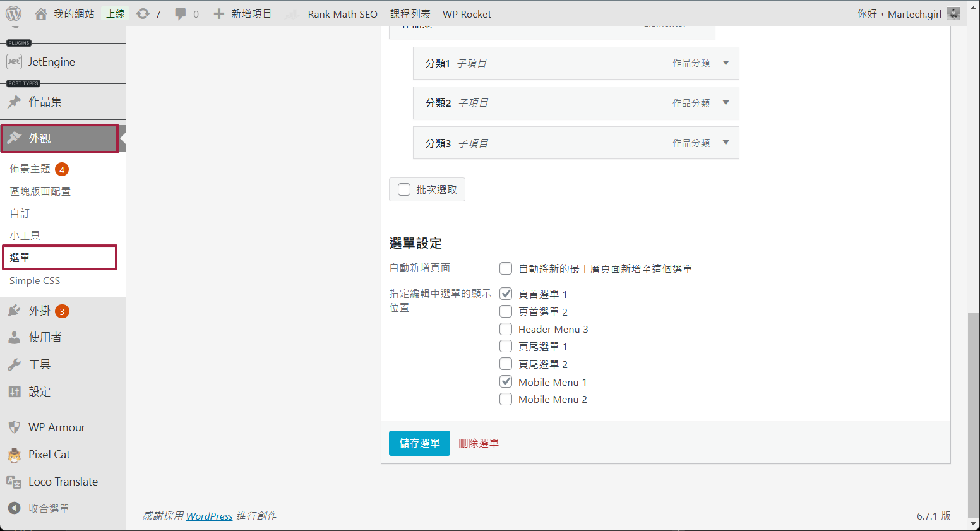Click the Rank Math SEO chart icon

pyautogui.click(x=292, y=14)
